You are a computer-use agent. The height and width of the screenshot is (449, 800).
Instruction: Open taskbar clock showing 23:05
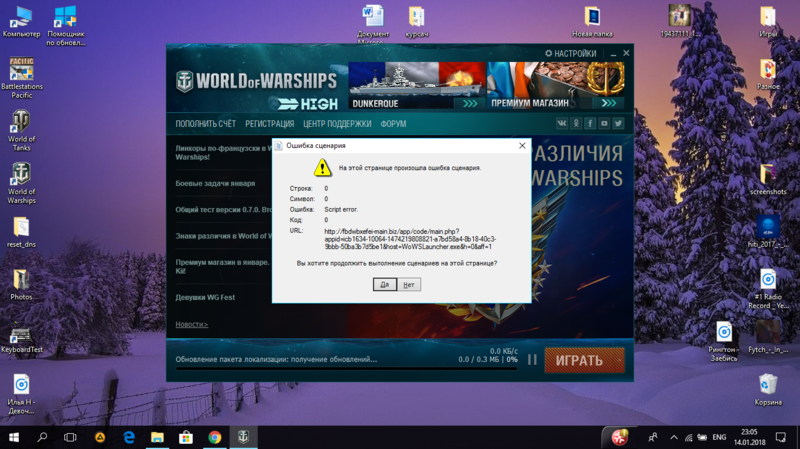749,437
